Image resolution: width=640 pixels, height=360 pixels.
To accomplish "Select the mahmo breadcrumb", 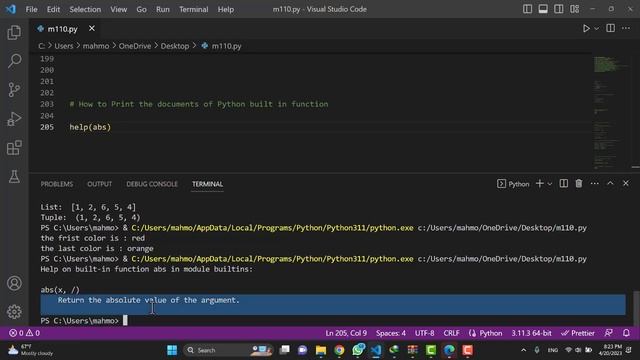I will [x=96, y=46].
